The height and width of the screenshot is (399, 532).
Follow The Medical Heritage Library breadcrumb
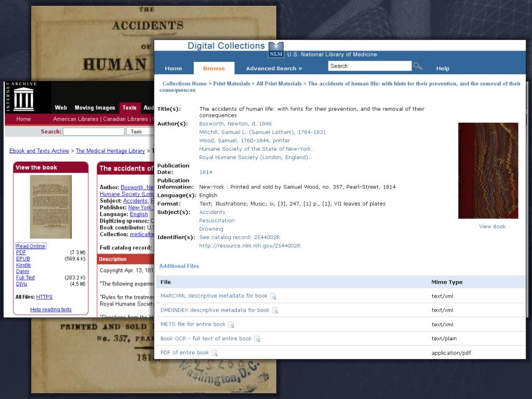[x=110, y=151]
